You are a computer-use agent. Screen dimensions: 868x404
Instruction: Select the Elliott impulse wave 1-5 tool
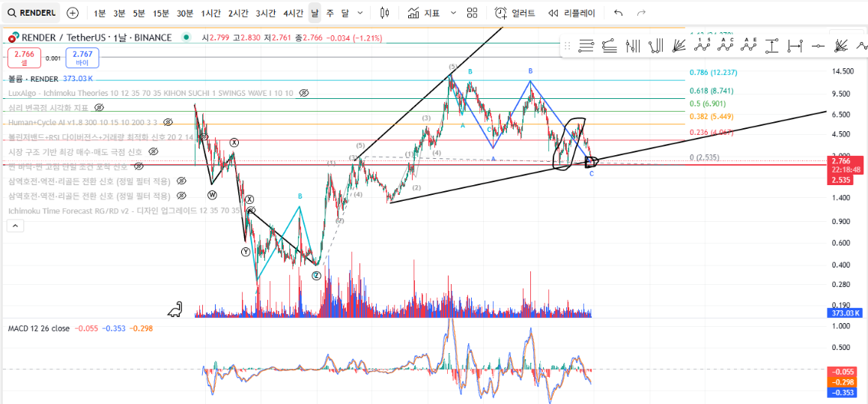coord(702,46)
